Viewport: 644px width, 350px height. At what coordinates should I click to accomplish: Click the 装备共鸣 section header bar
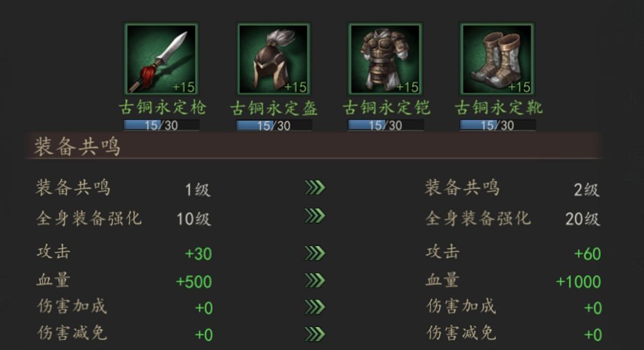tap(314, 146)
